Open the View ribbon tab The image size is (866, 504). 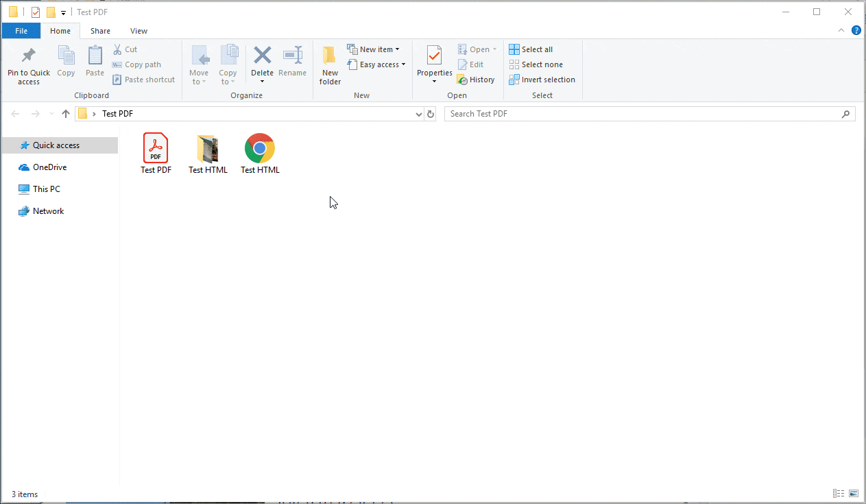coord(139,31)
